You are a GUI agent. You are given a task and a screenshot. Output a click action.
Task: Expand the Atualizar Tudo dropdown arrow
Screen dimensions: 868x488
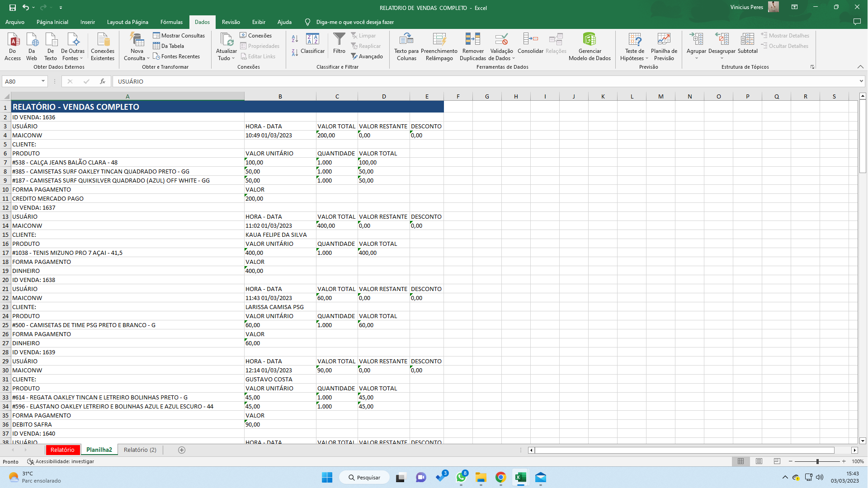[233, 58]
